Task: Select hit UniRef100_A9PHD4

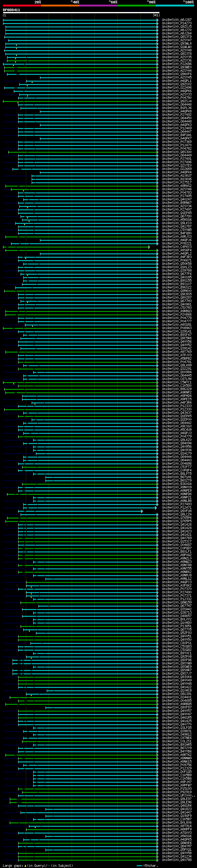Action: coord(177,396)
